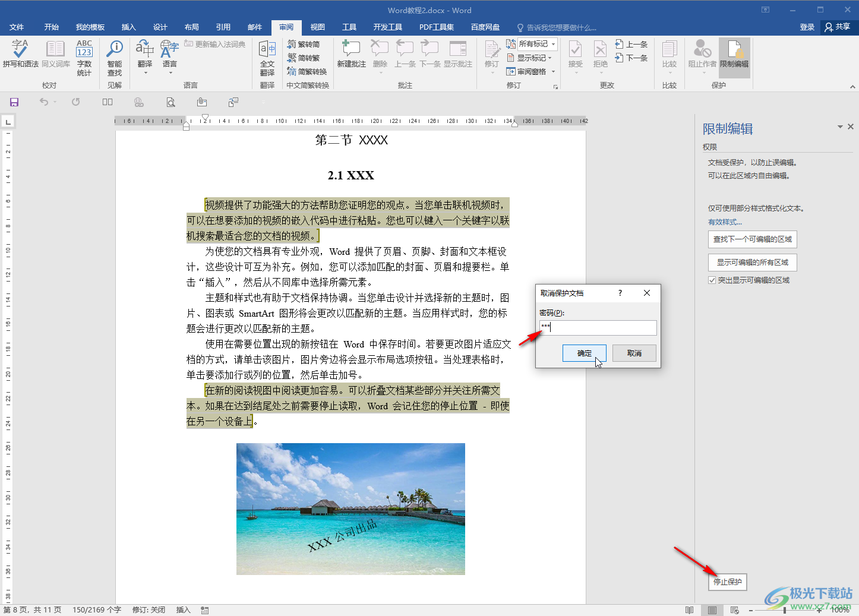
Task: Open Spelling and Grammar check
Action: 20,54
